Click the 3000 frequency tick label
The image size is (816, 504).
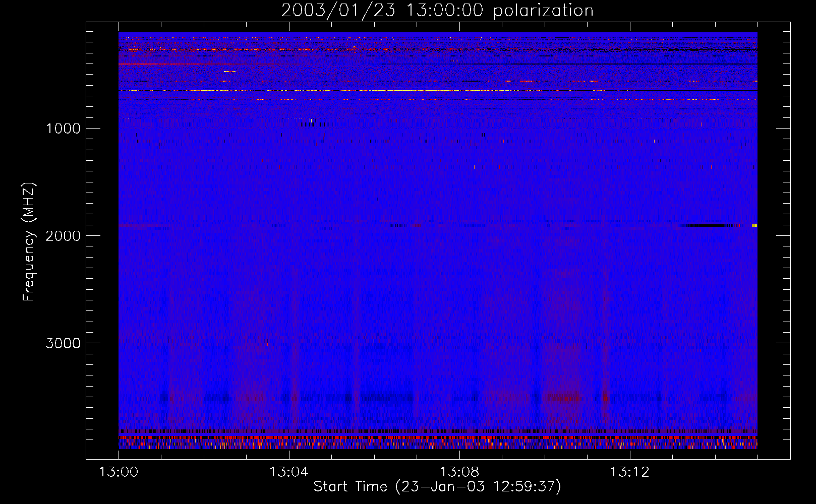[x=63, y=343]
